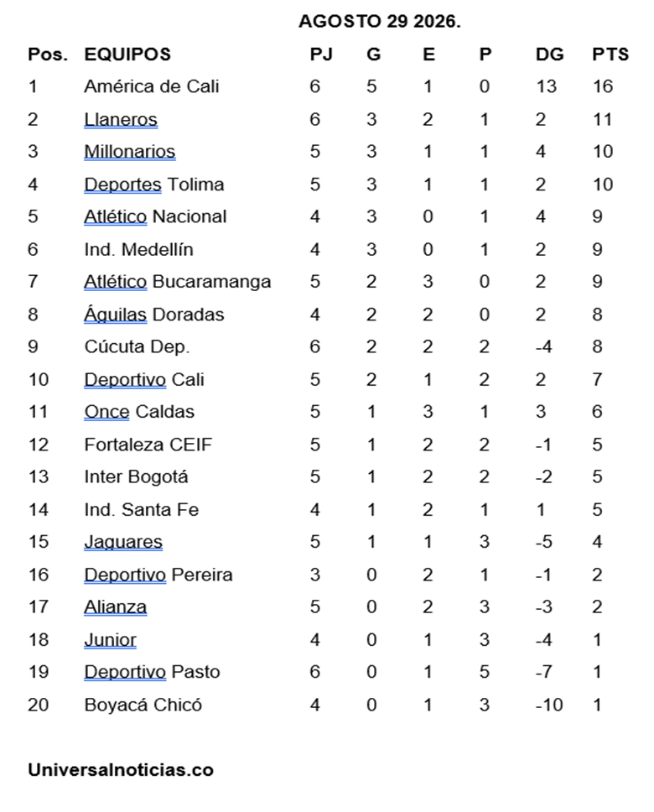
Task: Select the Junior team name
Action: click(111, 640)
